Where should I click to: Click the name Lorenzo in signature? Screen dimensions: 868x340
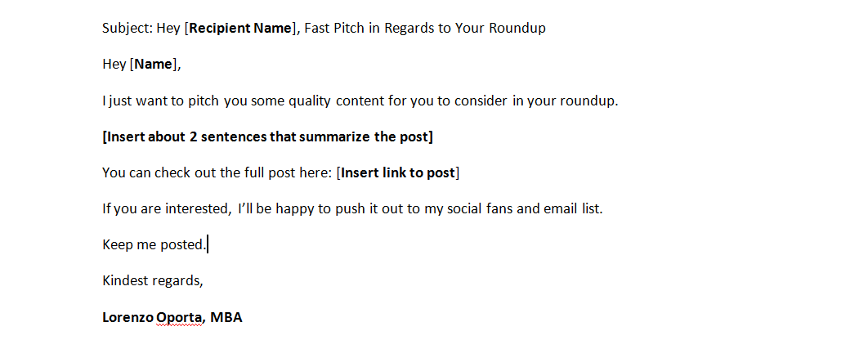(128, 318)
